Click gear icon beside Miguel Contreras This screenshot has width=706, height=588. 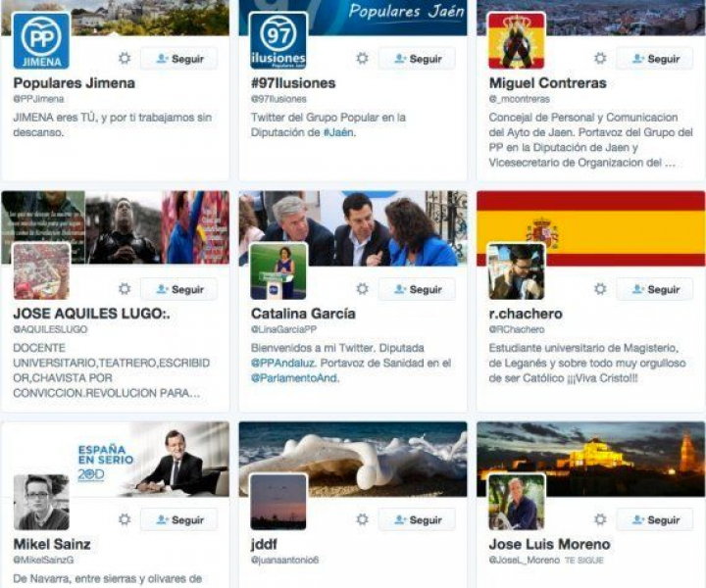click(x=600, y=59)
